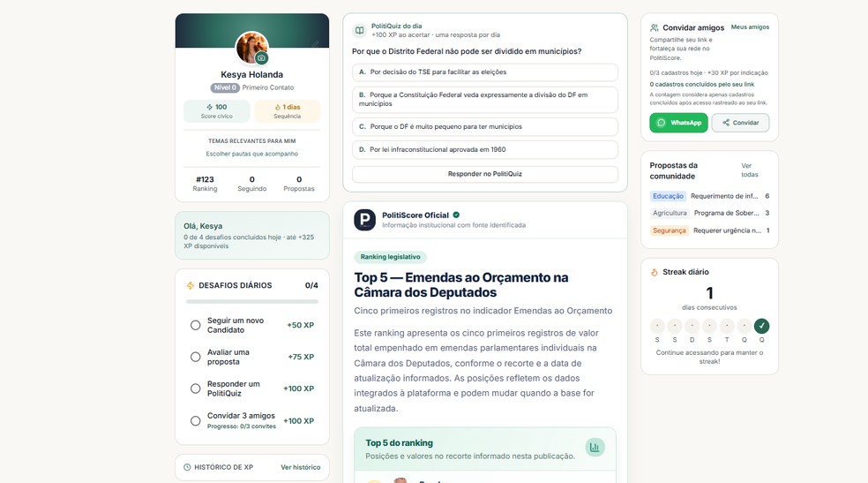
Task: Click the Segurança proposal tag
Action: (x=670, y=230)
